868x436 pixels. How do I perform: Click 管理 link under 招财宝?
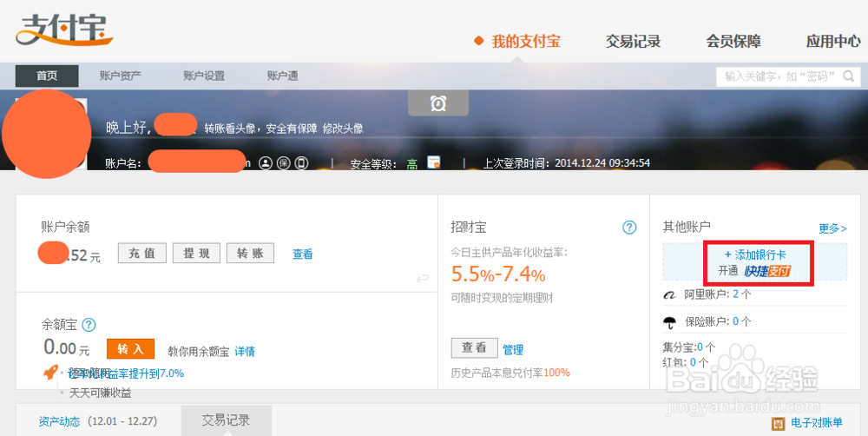[x=513, y=350]
